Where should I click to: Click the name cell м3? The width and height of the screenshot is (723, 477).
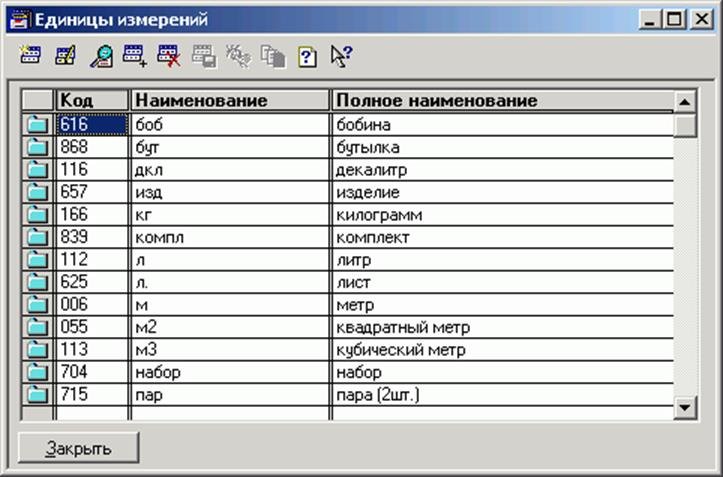point(230,350)
